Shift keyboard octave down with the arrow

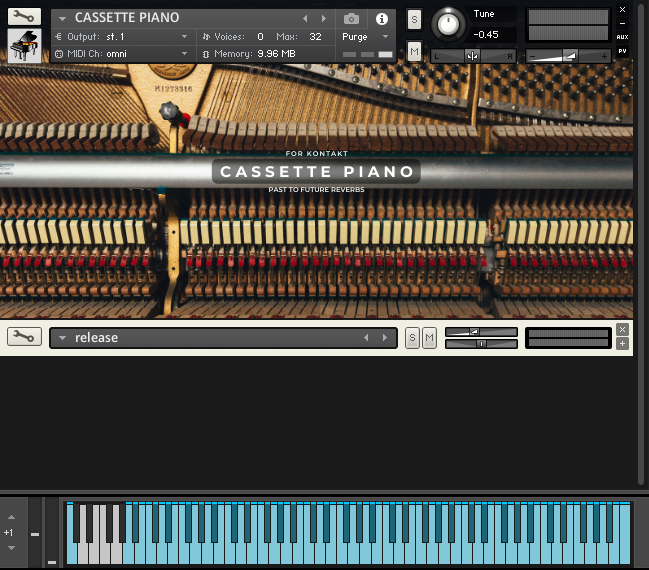[12, 548]
